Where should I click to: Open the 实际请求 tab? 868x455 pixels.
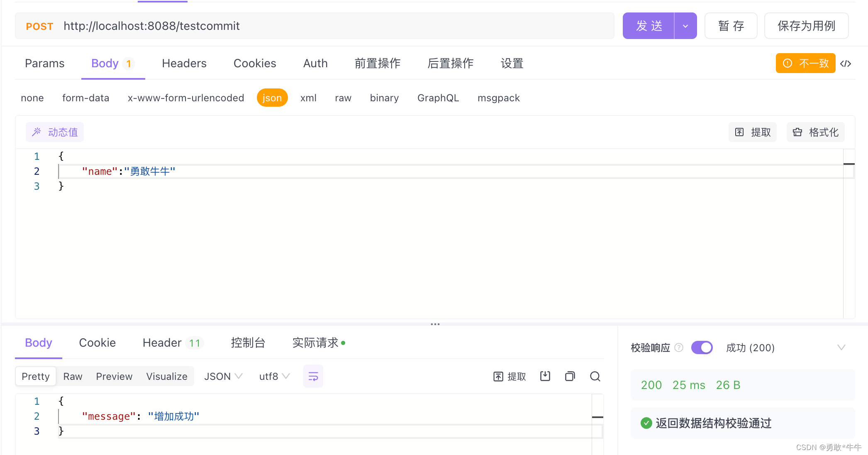[x=319, y=343]
